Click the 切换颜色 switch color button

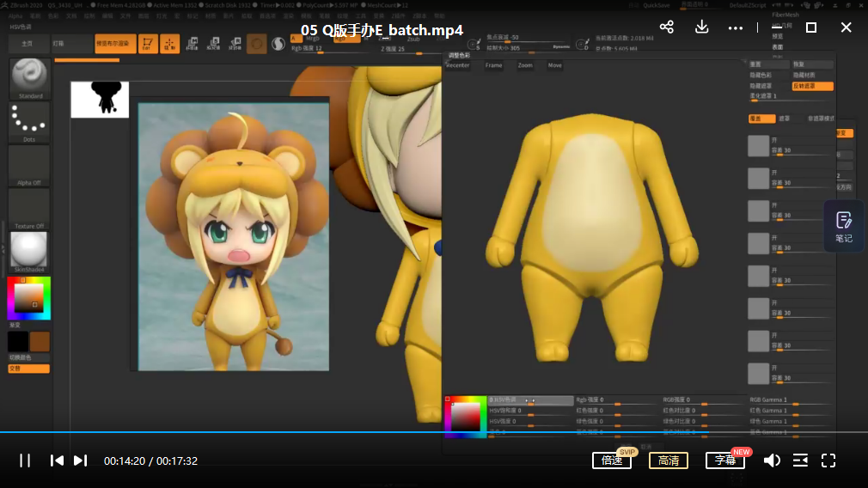[28, 357]
